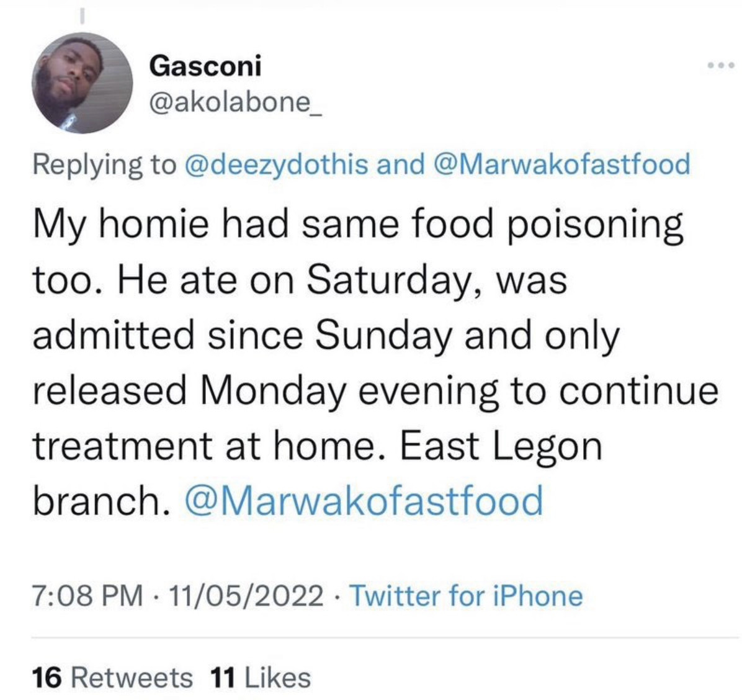Click the words "East Legon" in the tweet
The height and width of the screenshot is (700, 742).
pos(501,446)
